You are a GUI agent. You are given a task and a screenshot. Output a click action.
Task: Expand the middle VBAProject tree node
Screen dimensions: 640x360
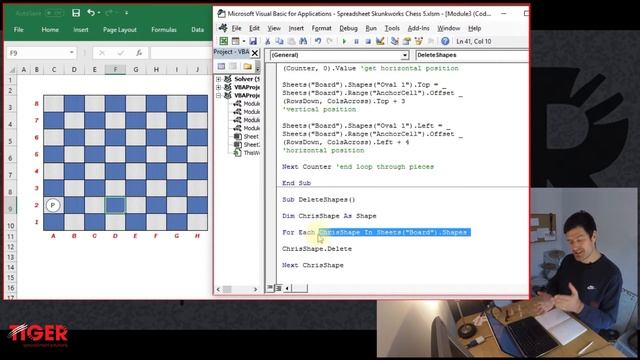pyautogui.click(x=218, y=87)
